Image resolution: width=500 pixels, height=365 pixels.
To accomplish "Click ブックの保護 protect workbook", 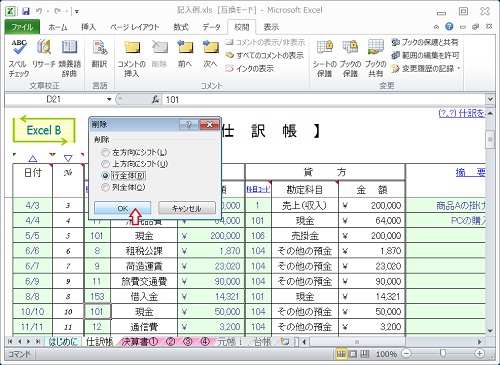I will pyautogui.click(x=350, y=58).
